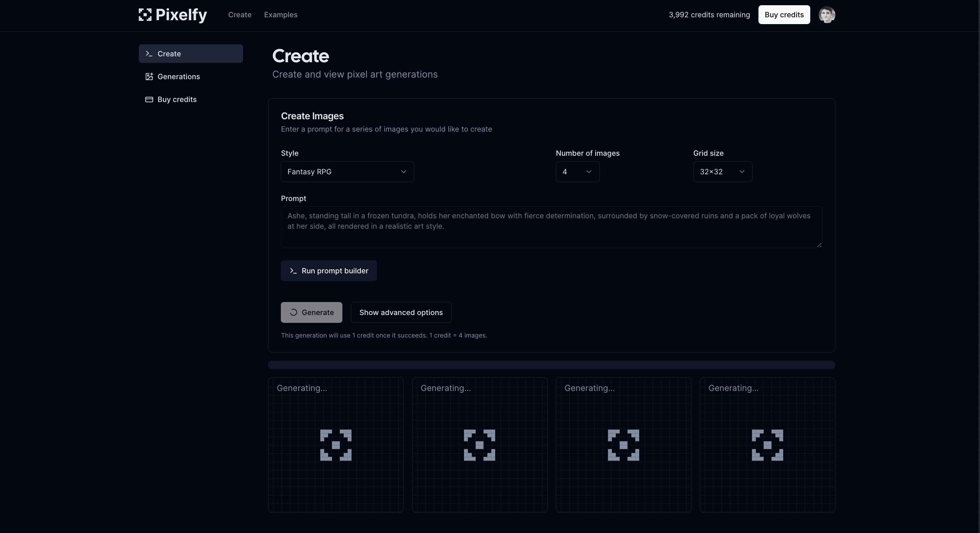Open the Style dropdown showing Fantasy RPG
The image size is (980, 533).
point(347,172)
